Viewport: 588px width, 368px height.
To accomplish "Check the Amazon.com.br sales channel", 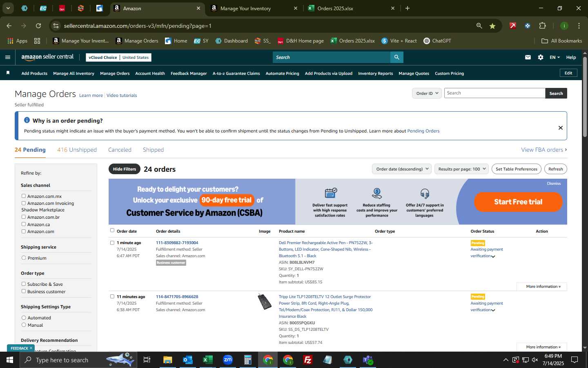I will [x=24, y=217].
